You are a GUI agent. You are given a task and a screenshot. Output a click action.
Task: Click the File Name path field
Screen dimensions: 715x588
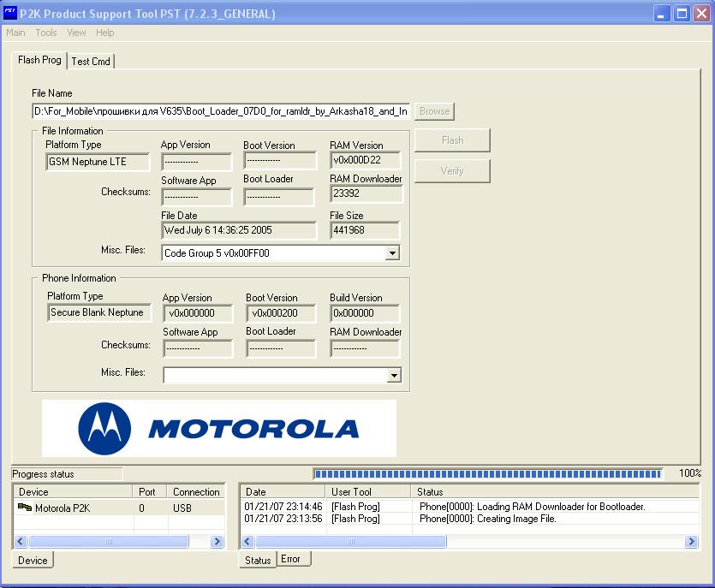221,111
